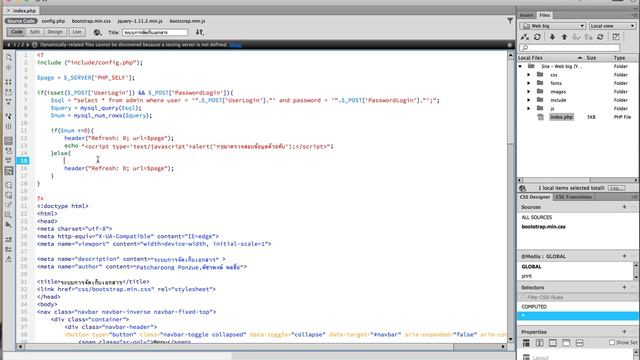The width and height of the screenshot is (640, 360).
Task: Add a new media query plus icon
Action: [x=624, y=256]
